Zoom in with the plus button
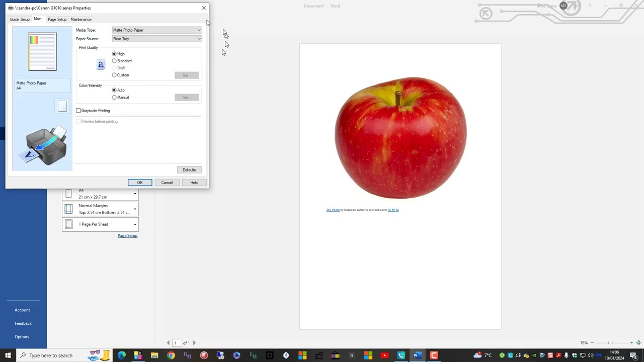 pos(631,343)
